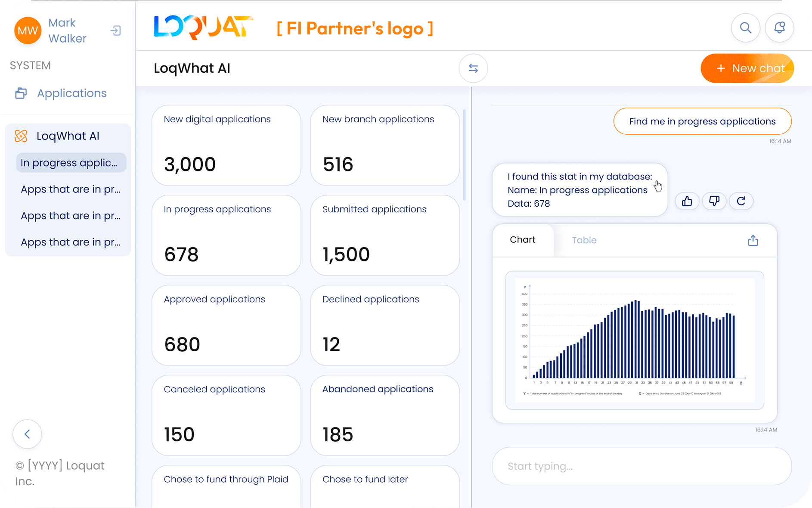The height and width of the screenshot is (508, 812).
Task: Click the thumbs up feedback icon
Action: point(687,201)
